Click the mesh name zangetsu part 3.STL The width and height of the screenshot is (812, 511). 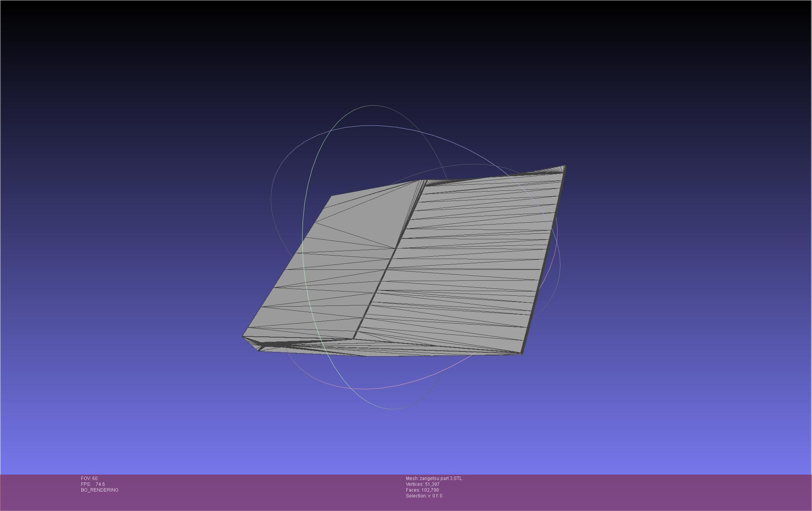434,478
